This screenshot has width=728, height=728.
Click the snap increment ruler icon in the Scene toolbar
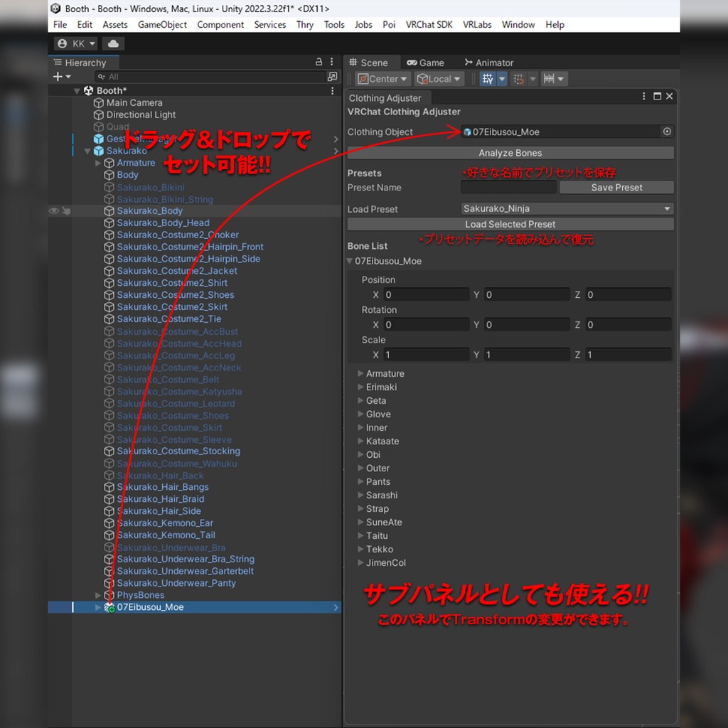pyautogui.click(x=550, y=79)
